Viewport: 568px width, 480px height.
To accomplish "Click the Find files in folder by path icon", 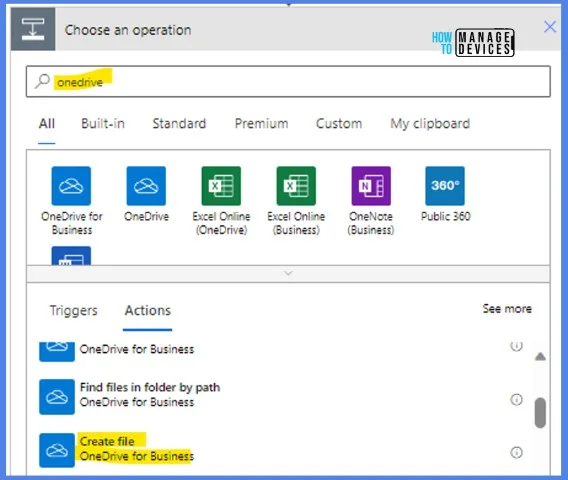I will coord(57,397).
